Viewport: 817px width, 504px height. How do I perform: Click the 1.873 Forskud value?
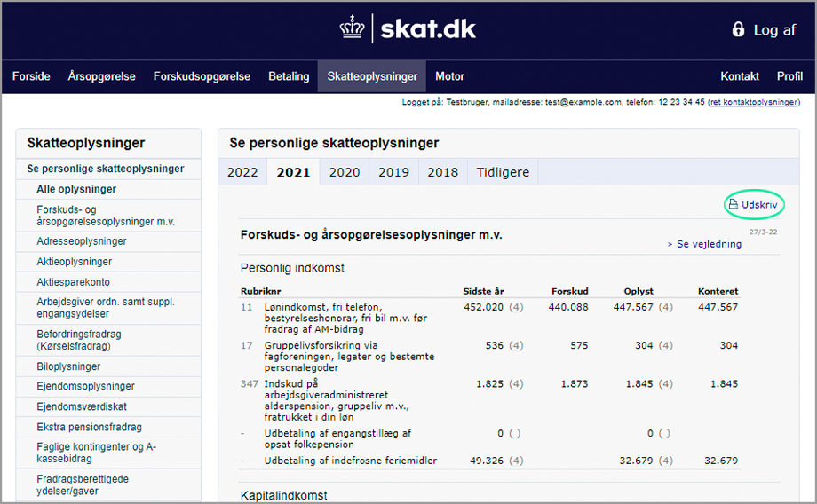[575, 383]
